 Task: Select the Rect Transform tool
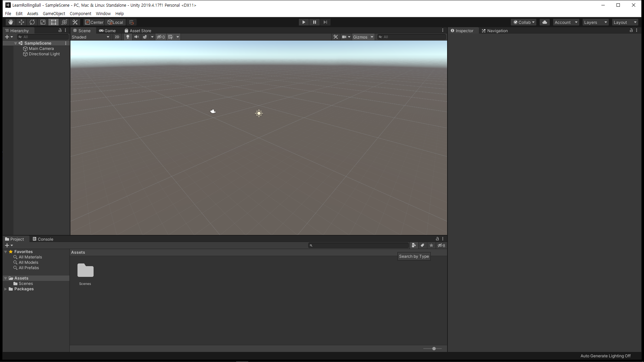pos(54,22)
